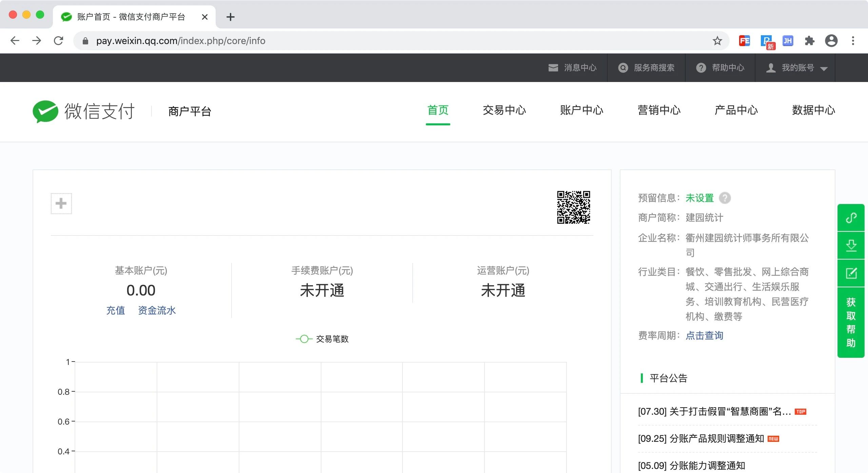Click the question mark beside 未设置
This screenshot has height=473, width=868.
[x=725, y=198]
